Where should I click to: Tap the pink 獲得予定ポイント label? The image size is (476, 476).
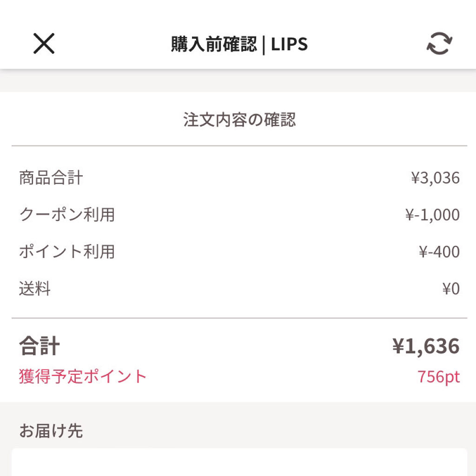[83, 377]
